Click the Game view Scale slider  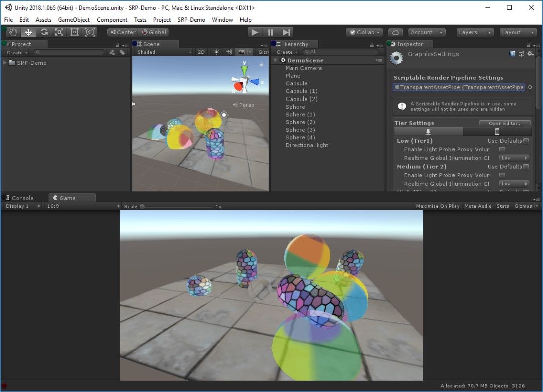click(176, 206)
